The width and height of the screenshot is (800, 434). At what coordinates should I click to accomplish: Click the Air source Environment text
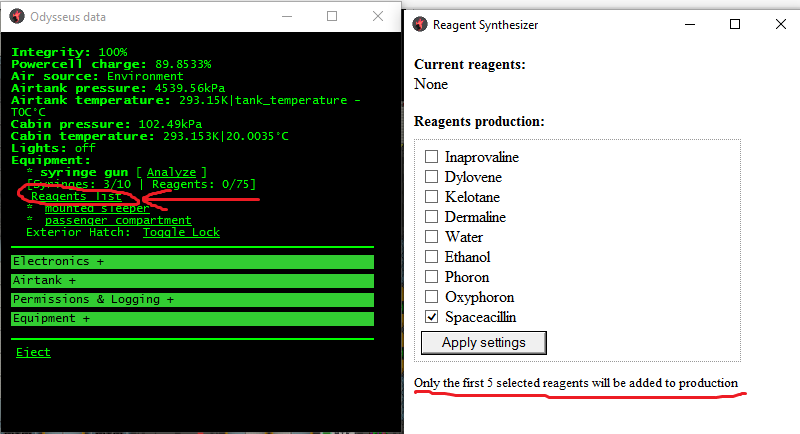click(97, 76)
